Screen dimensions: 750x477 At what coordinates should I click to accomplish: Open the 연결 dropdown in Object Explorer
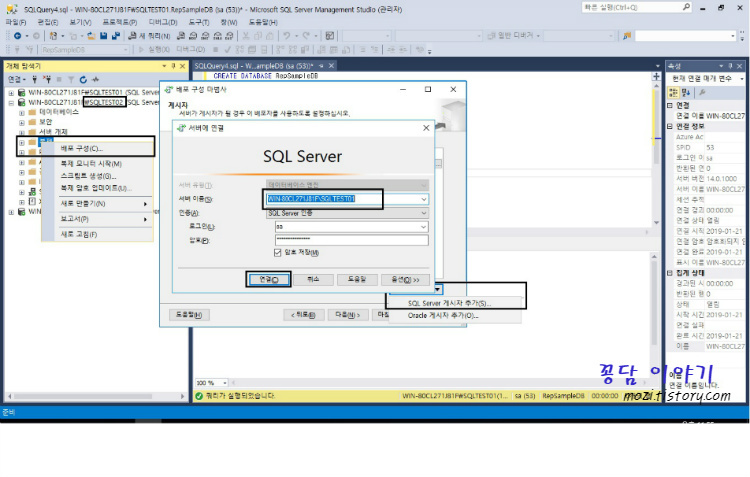(16, 79)
